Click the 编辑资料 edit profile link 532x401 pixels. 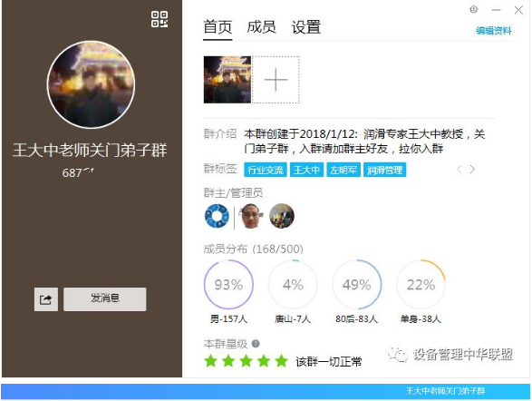[x=493, y=31]
